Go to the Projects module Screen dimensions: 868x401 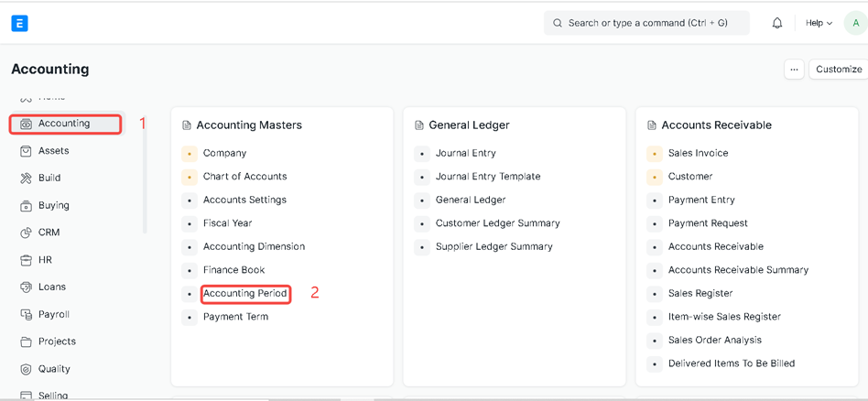(x=57, y=341)
